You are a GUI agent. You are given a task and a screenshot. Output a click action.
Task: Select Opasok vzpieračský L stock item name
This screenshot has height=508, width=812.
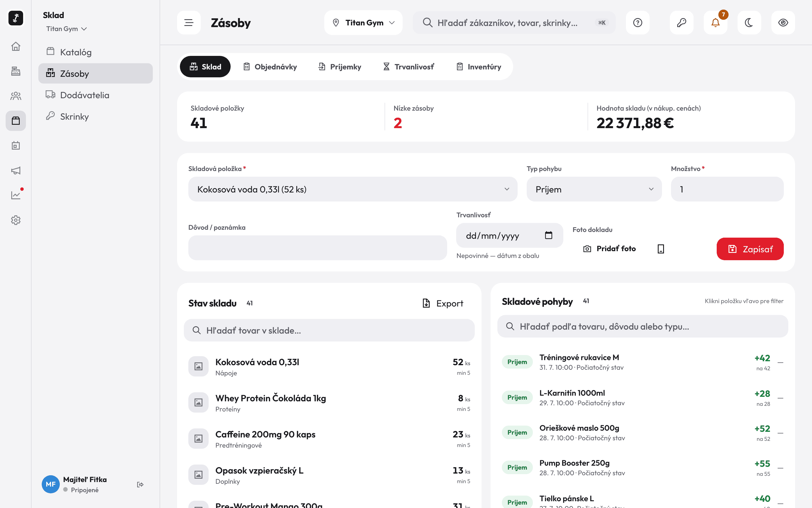[259, 470]
